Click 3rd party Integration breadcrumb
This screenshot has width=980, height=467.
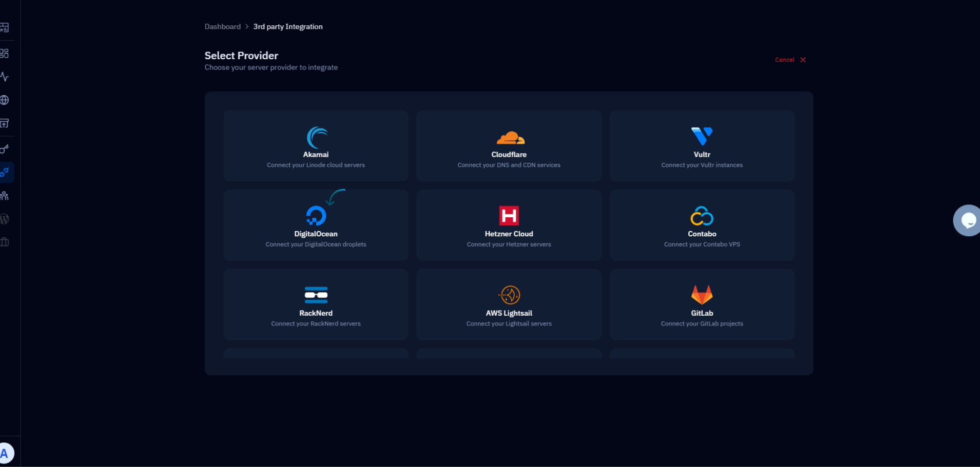(288, 27)
